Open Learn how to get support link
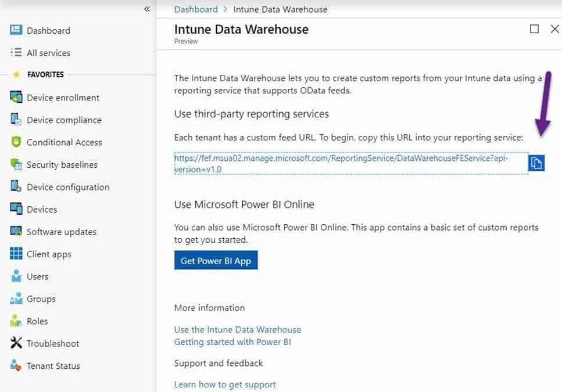 coord(225,384)
